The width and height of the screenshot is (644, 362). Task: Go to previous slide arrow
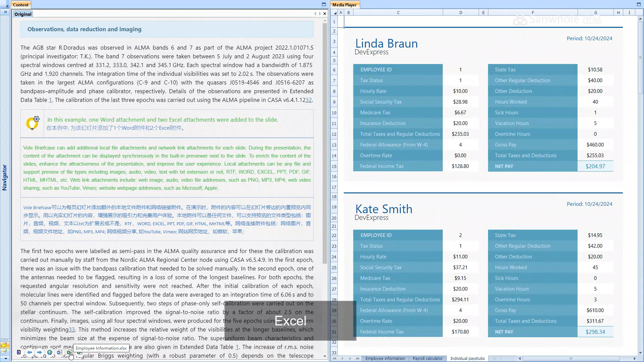30,352
